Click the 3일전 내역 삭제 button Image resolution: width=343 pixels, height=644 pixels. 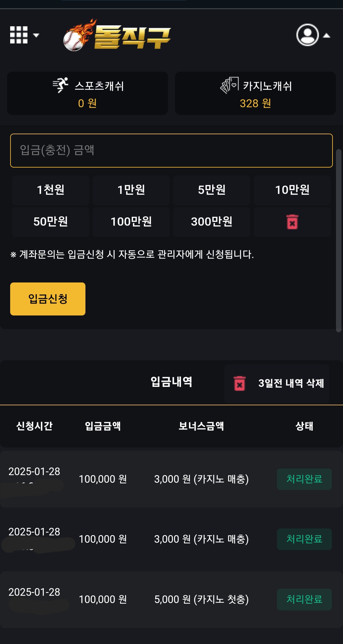point(291,383)
